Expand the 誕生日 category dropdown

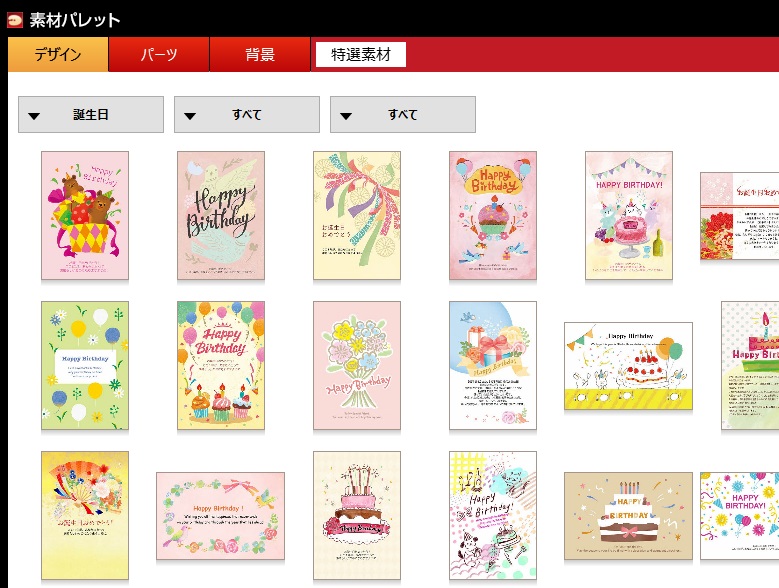click(x=91, y=115)
